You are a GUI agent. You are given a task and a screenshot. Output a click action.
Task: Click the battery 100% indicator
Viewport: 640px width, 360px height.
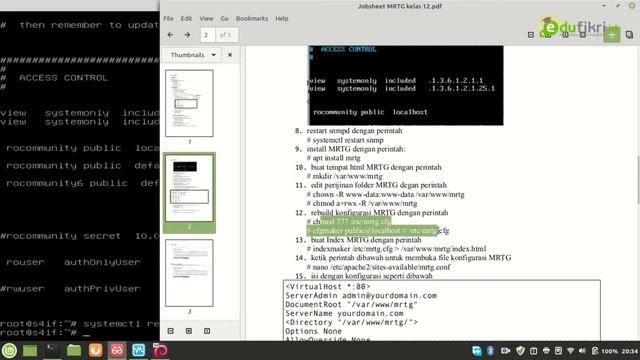[x=604, y=351]
